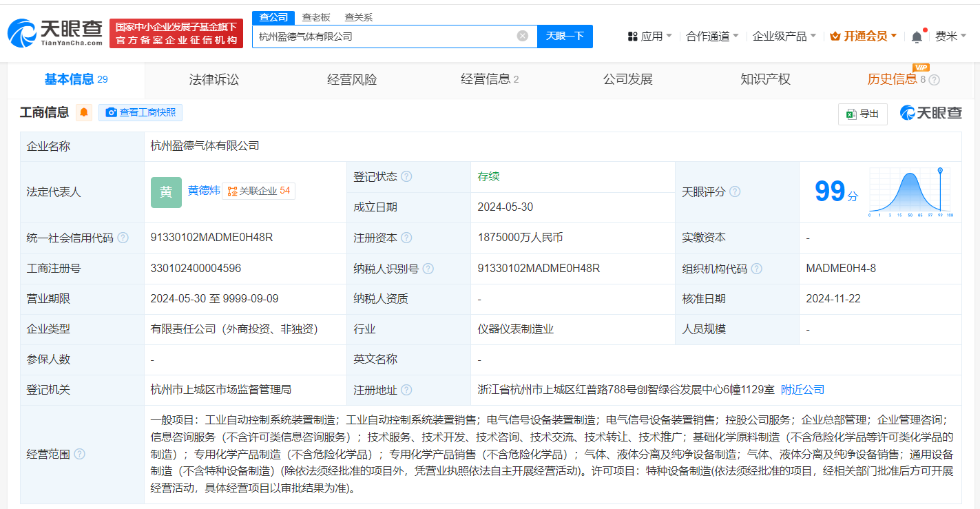
Task: Click help icon next to 登记状态
Action: point(406,176)
